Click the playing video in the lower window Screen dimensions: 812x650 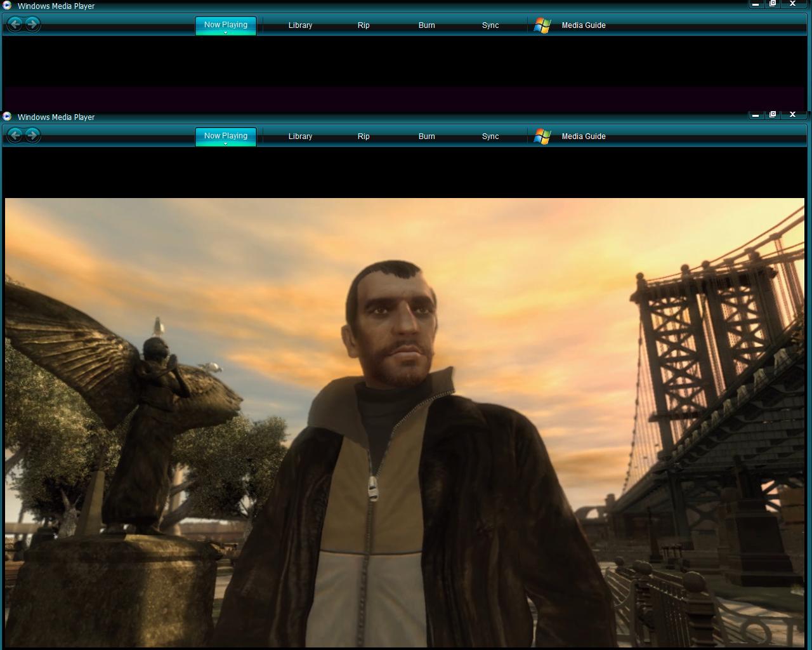coord(405,423)
